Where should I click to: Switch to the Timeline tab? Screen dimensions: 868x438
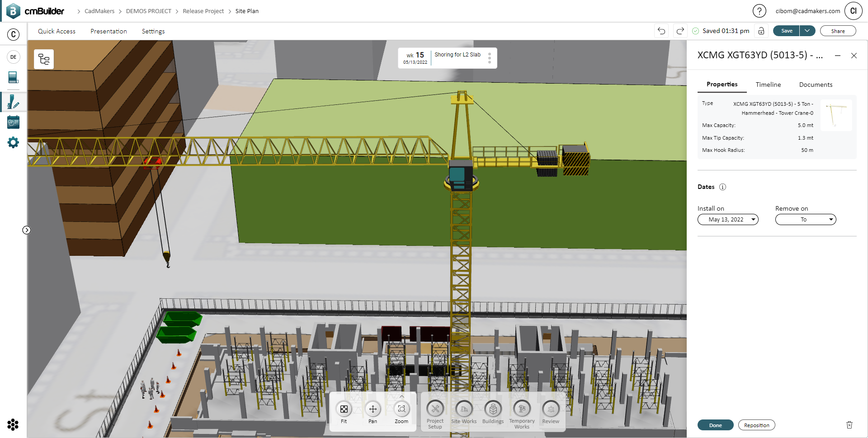768,85
